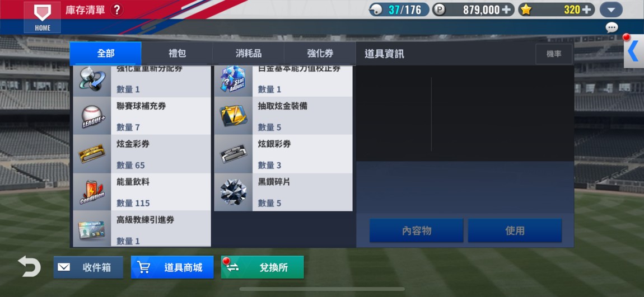644x297 pixels.
Task: Select the 炫銀彩券 silver ticket item
Action: click(x=283, y=154)
